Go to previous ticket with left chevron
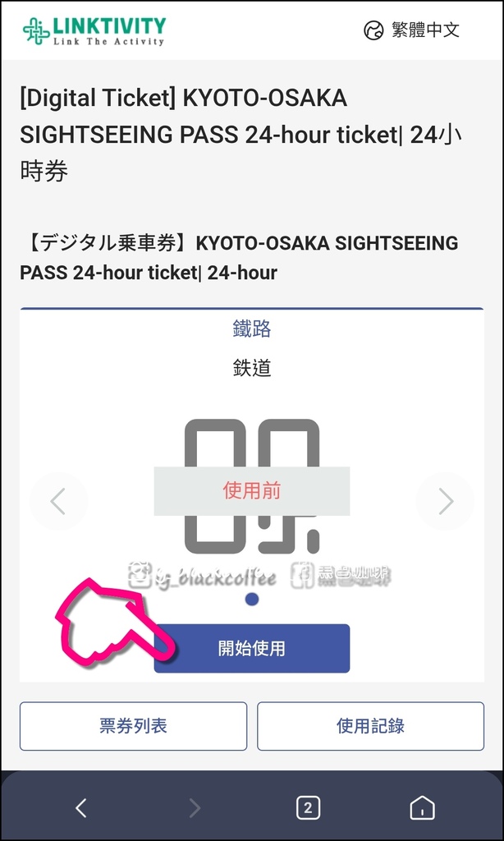The height and width of the screenshot is (841, 504). click(58, 501)
